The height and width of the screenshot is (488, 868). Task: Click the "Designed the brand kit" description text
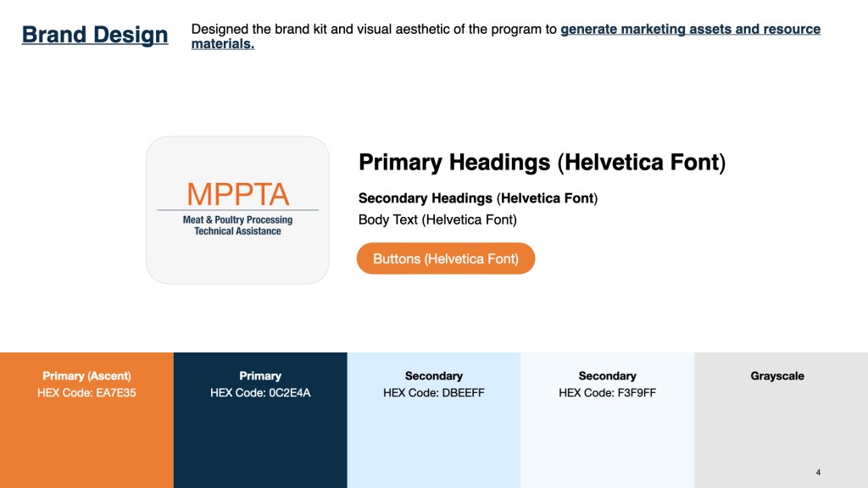pos(373,29)
